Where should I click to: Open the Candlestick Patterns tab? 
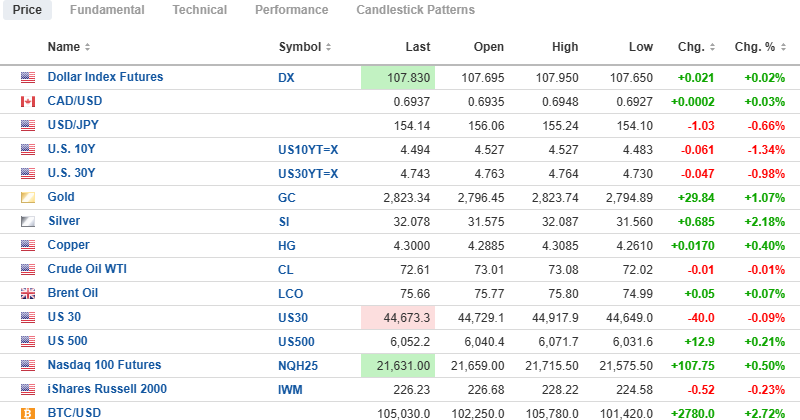coord(415,10)
